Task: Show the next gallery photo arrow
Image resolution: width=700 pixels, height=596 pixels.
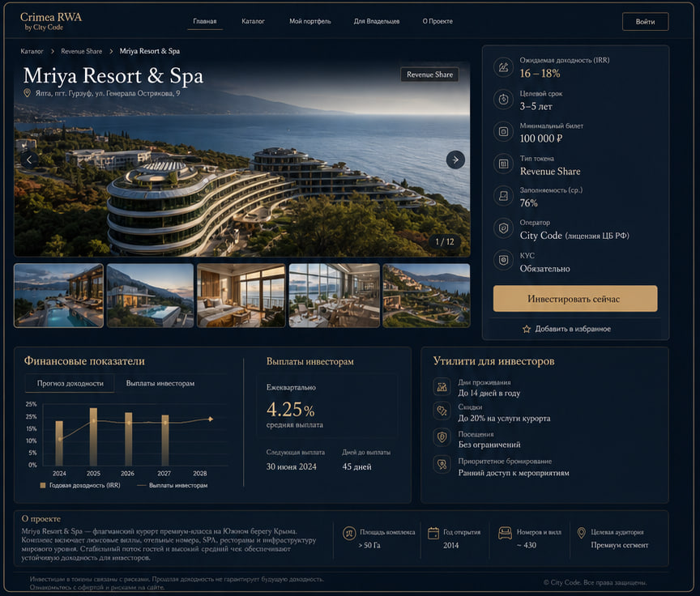Action: point(455,160)
